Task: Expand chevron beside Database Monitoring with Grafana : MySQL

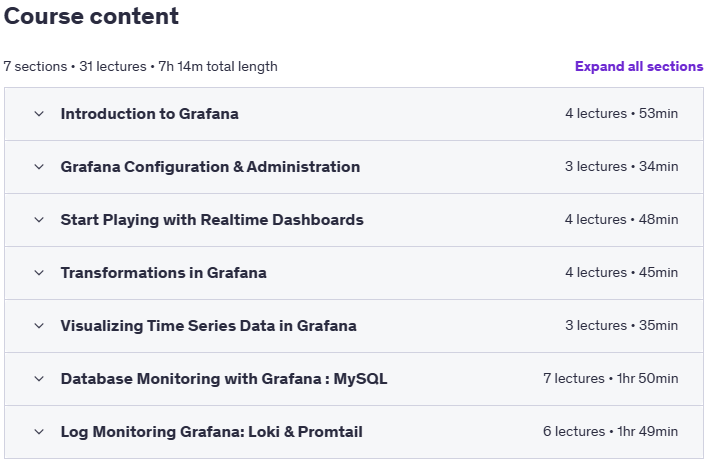Action: tap(39, 379)
